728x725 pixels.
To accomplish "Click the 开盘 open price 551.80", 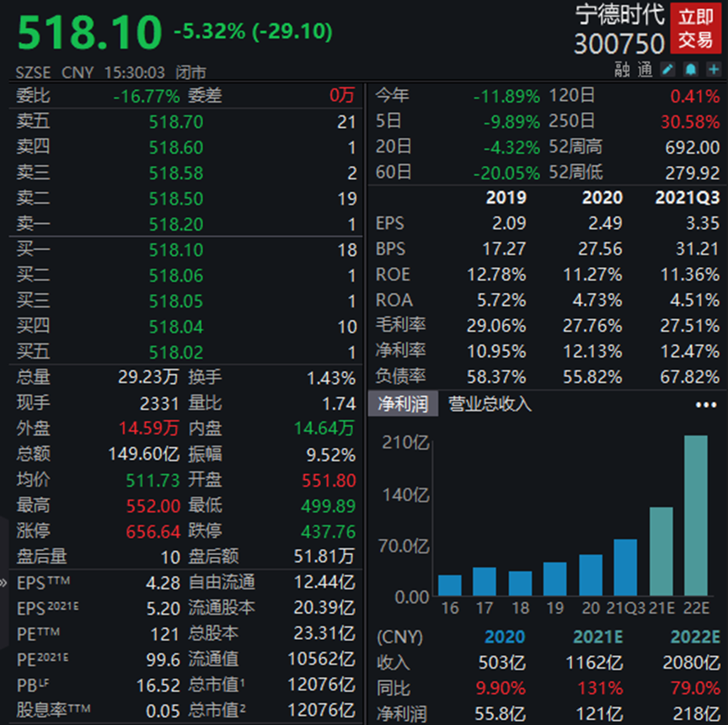I will coord(329,480).
